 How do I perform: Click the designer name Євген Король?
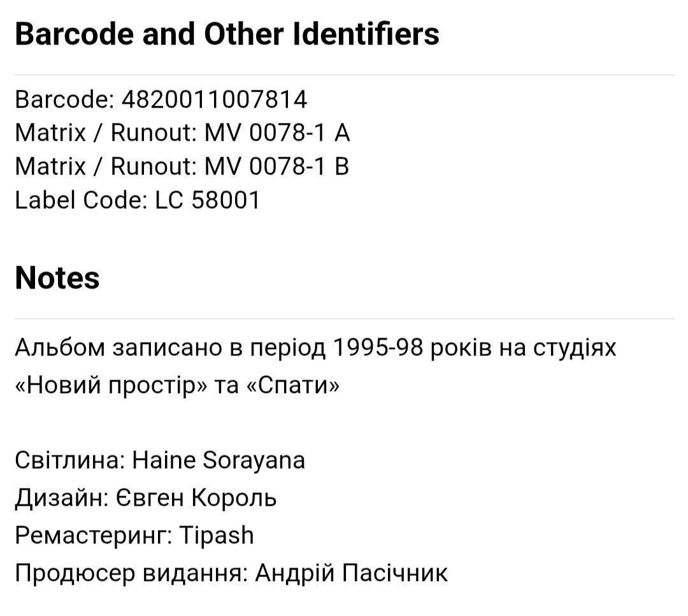coord(196,498)
